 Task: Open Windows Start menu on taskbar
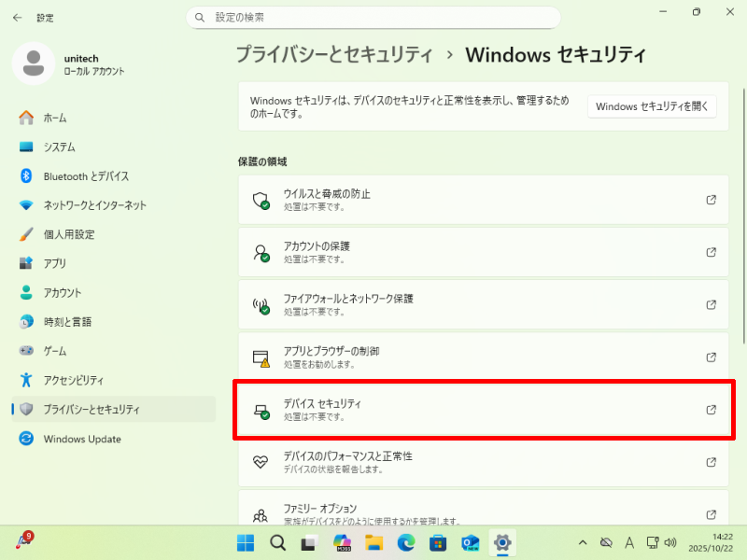click(246, 542)
